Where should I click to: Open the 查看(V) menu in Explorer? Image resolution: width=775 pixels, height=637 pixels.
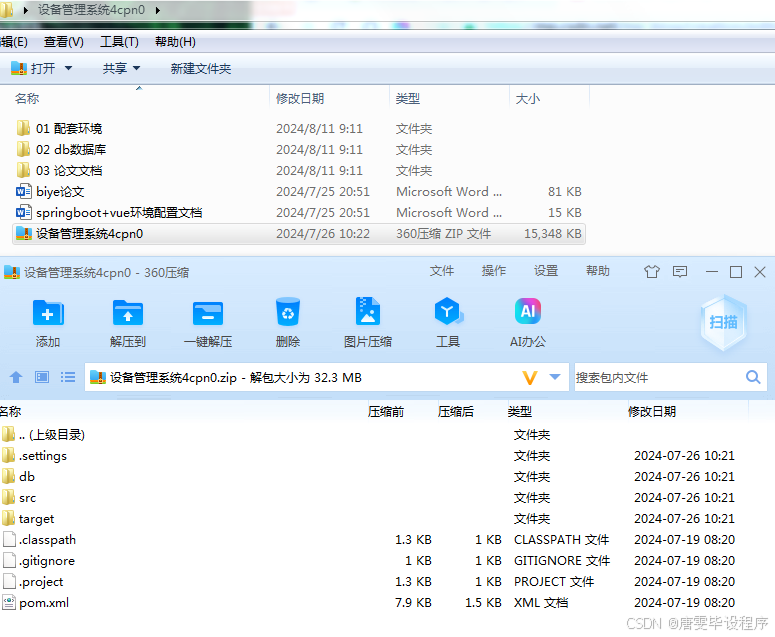pyautogui.click(x=64, y=42)
